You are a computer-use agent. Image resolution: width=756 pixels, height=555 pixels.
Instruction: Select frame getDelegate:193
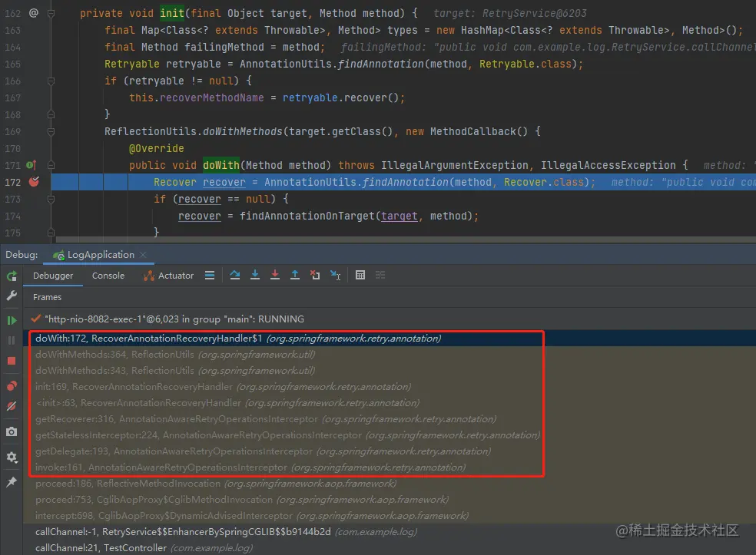point(390,451)
